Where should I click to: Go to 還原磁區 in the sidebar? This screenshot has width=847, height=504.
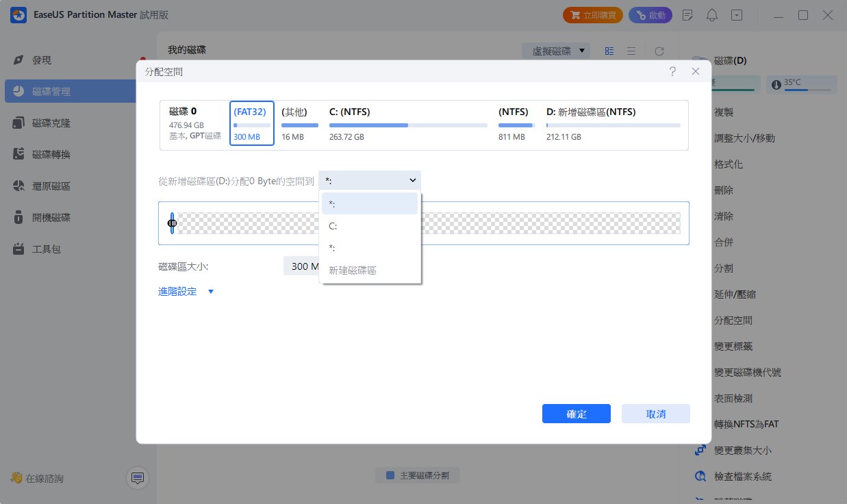point(51,186)
